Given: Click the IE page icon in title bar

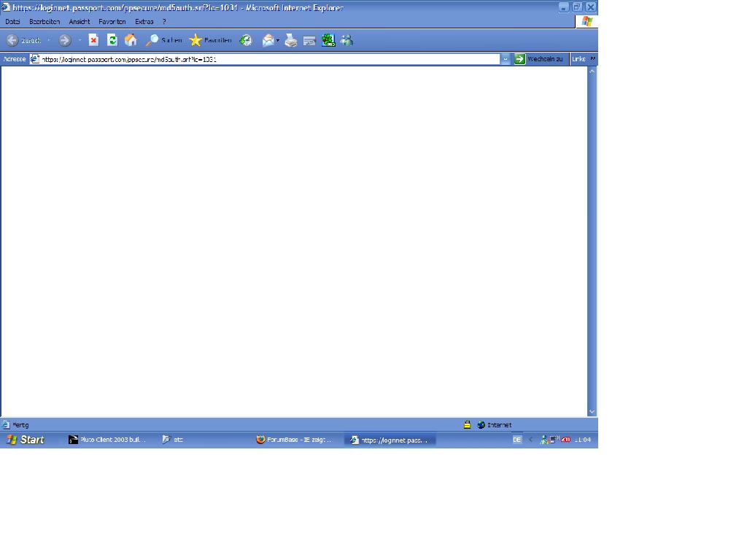Looking at the screenshot, I should (x=6, y=7).
